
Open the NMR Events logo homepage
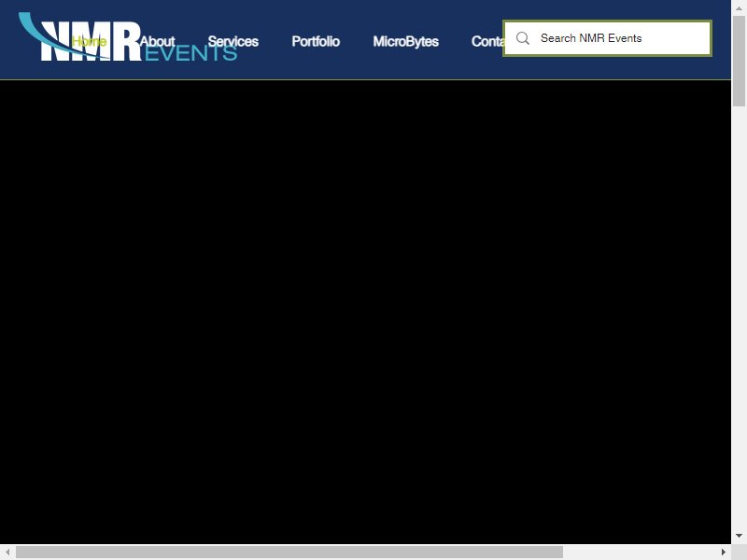[x=128, y=37]
